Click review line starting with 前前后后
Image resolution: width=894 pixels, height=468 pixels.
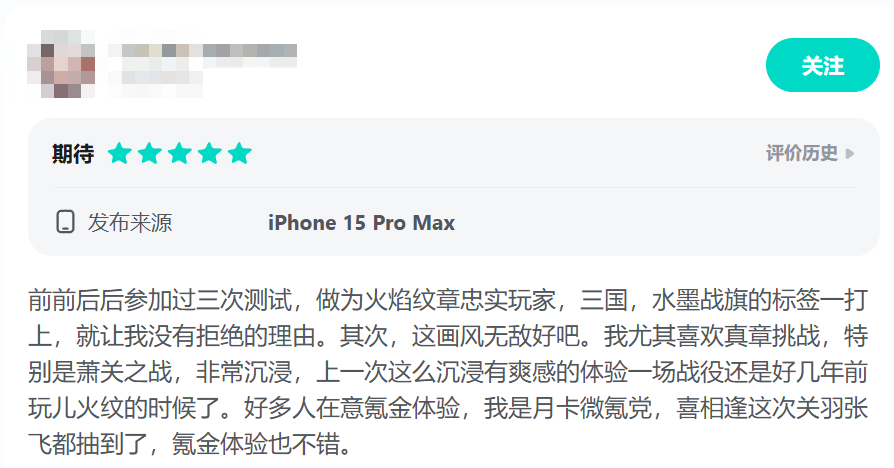tap(448, 300)
